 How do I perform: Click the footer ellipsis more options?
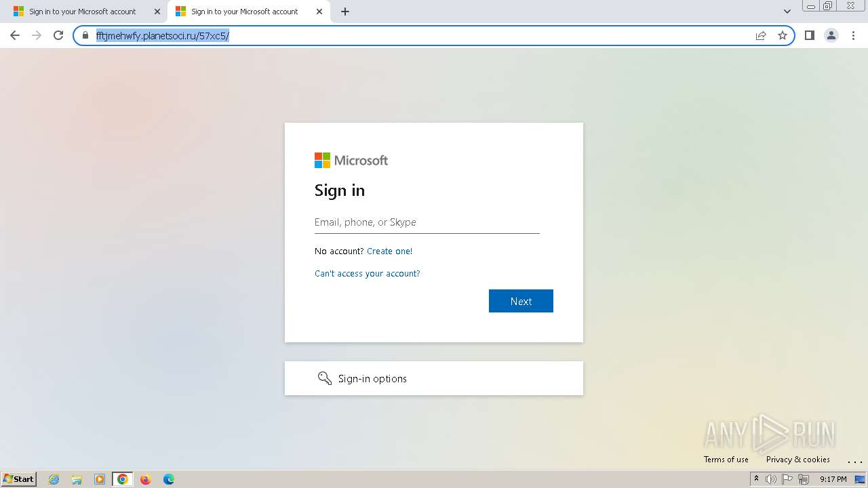854,461
